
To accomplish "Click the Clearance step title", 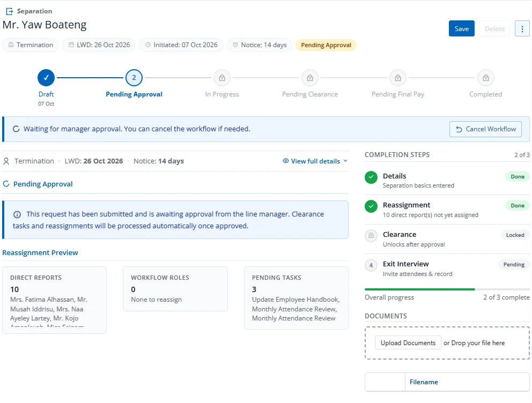I will 400,235.
